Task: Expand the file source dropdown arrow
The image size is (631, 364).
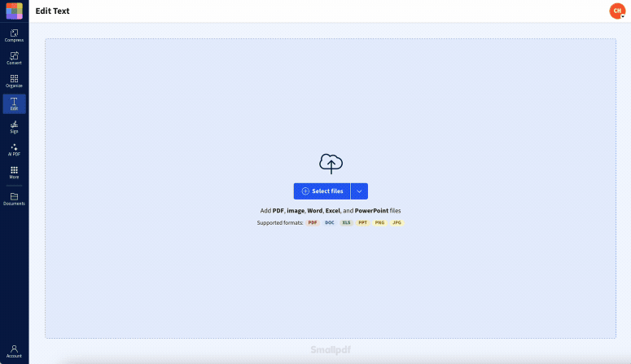Action: click(360, 191)
